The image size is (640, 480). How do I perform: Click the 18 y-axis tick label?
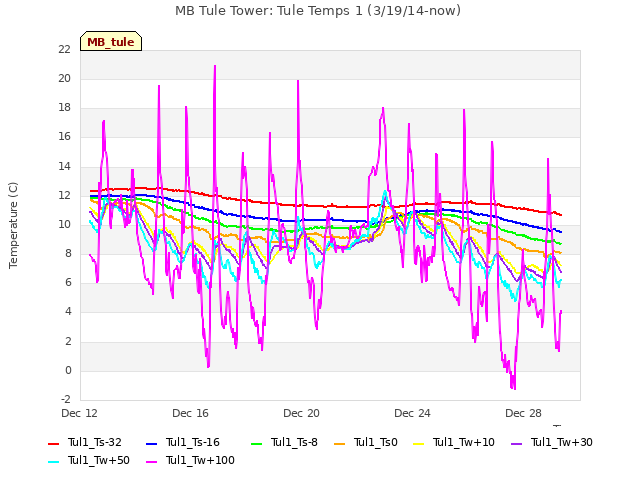coord(64,108)
